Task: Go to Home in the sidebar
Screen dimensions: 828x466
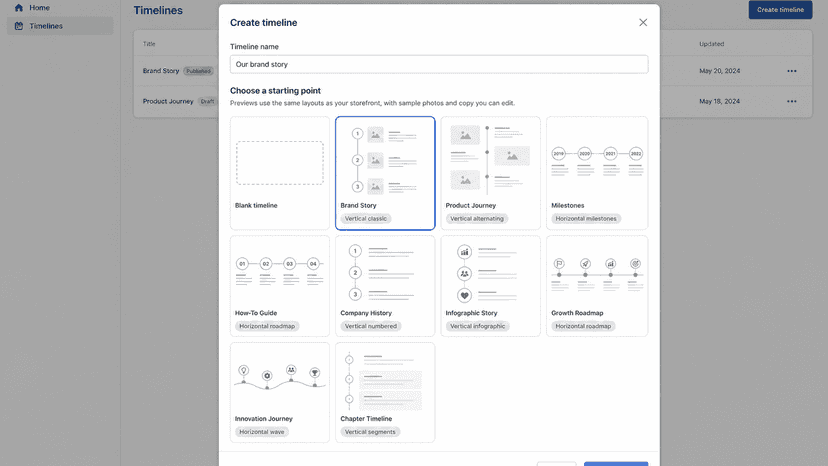Action: [x=60, y=7]
